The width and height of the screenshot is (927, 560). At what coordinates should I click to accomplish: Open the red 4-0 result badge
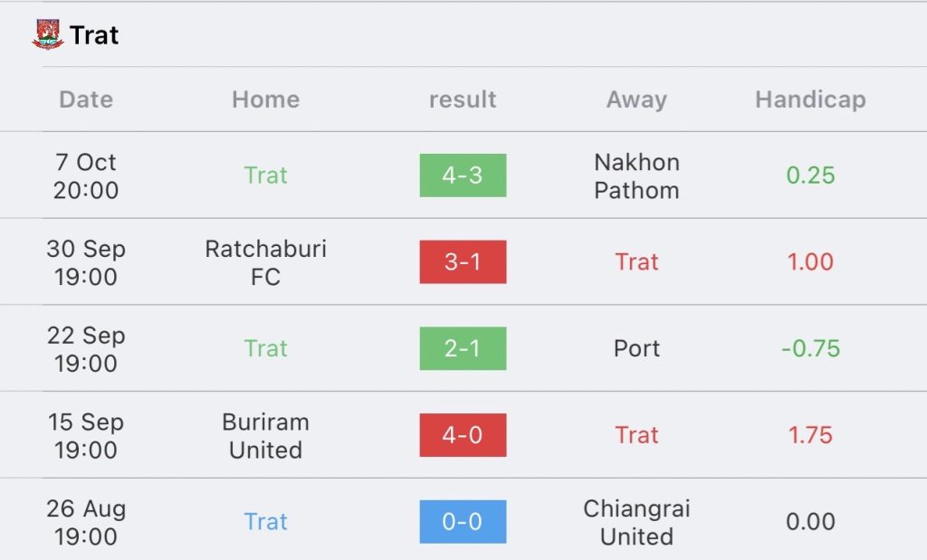463,435
